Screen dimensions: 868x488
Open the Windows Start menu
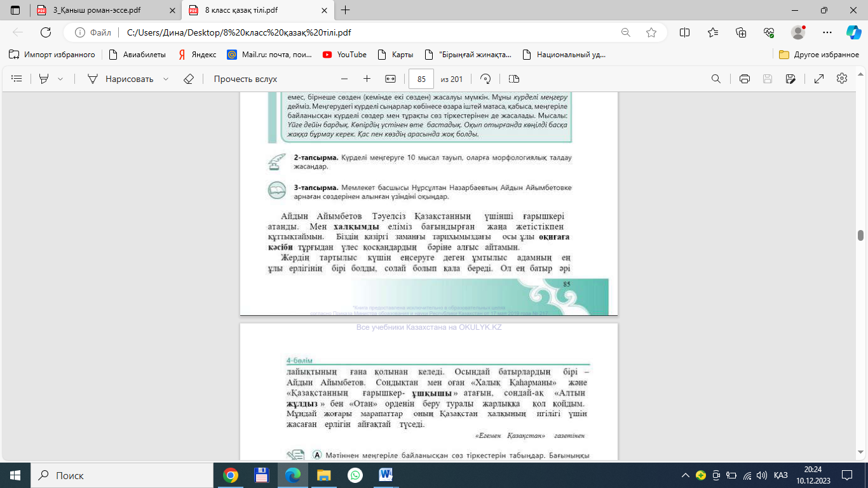(15, 475)
